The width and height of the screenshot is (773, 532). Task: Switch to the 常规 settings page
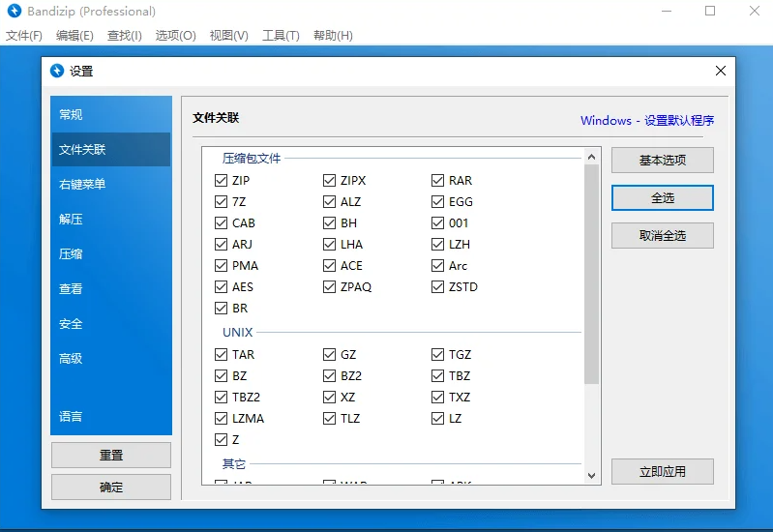click(x=111, y=114)
